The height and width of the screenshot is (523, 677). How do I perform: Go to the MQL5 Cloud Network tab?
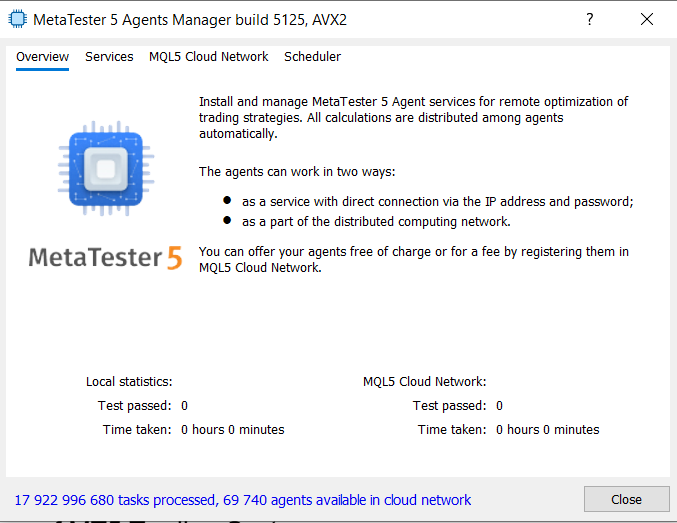209,57
